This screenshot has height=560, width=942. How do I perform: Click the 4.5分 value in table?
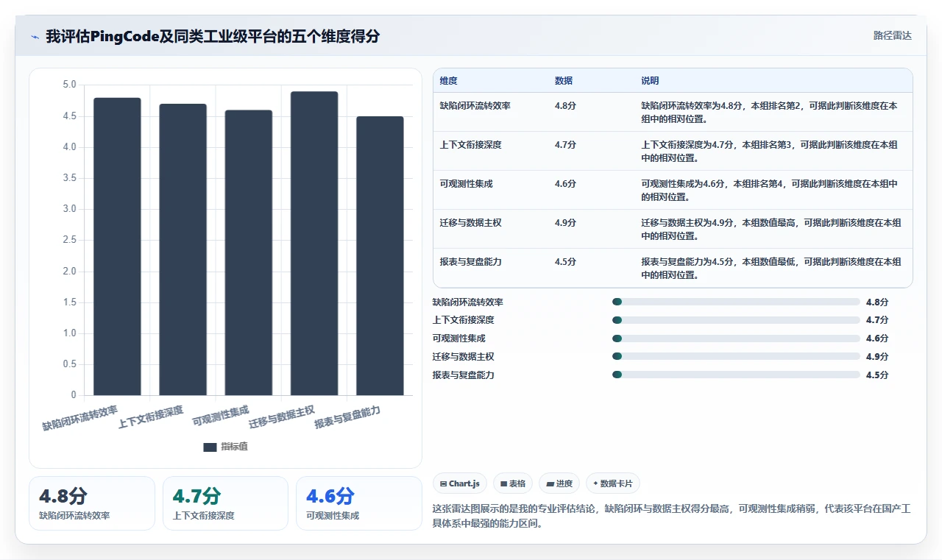pyautogui.click(x=565, y=262)
